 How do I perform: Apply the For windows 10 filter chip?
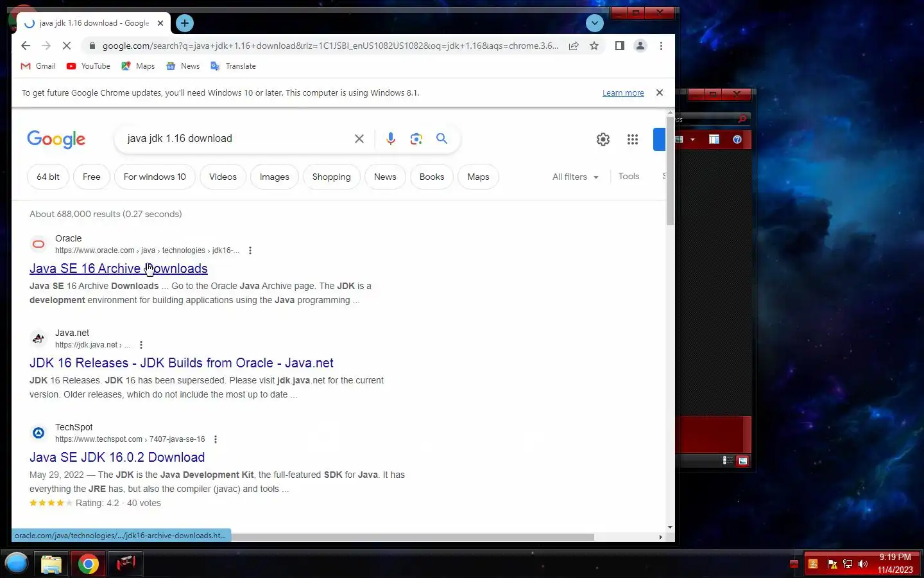(x=155, y=177)
